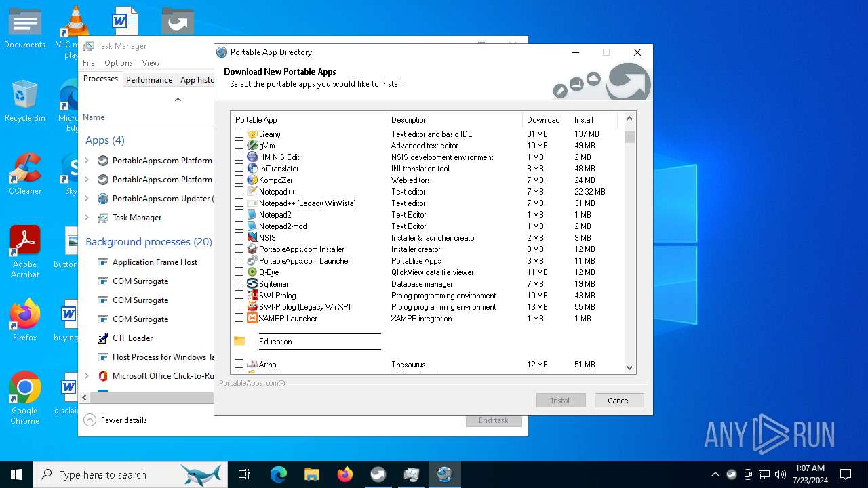Viewport: 868px width, 488px height.
Task: Select COM Surrogate first row in Task Manager
Action: point(146,281)
